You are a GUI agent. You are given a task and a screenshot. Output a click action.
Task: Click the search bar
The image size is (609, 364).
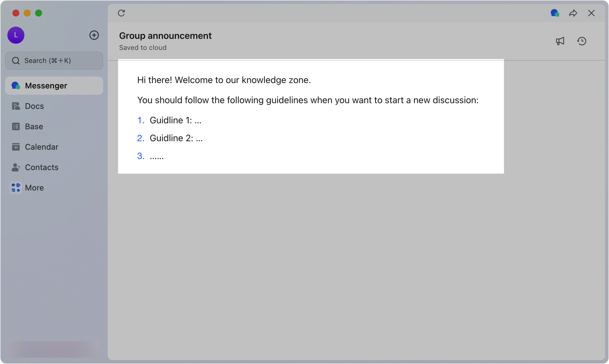54,60
